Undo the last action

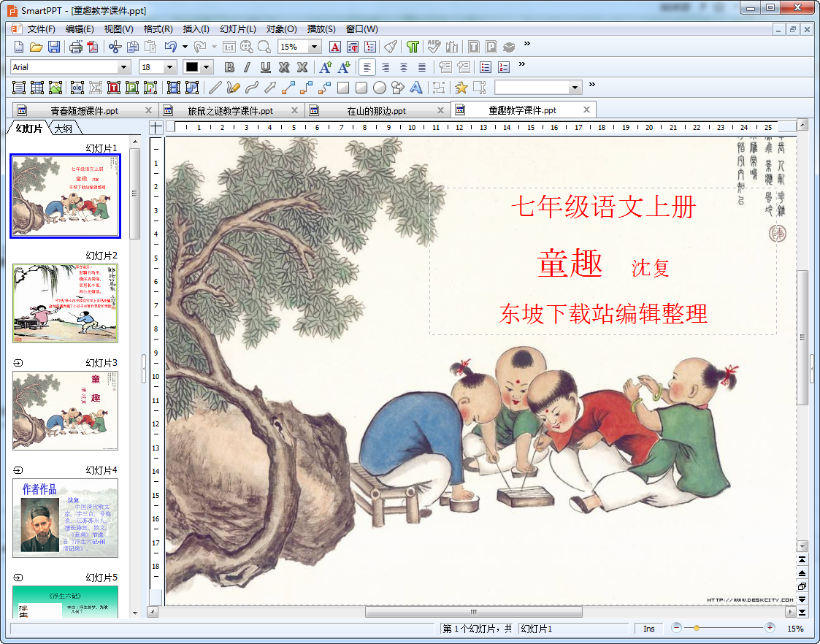(x=170, y=47)
